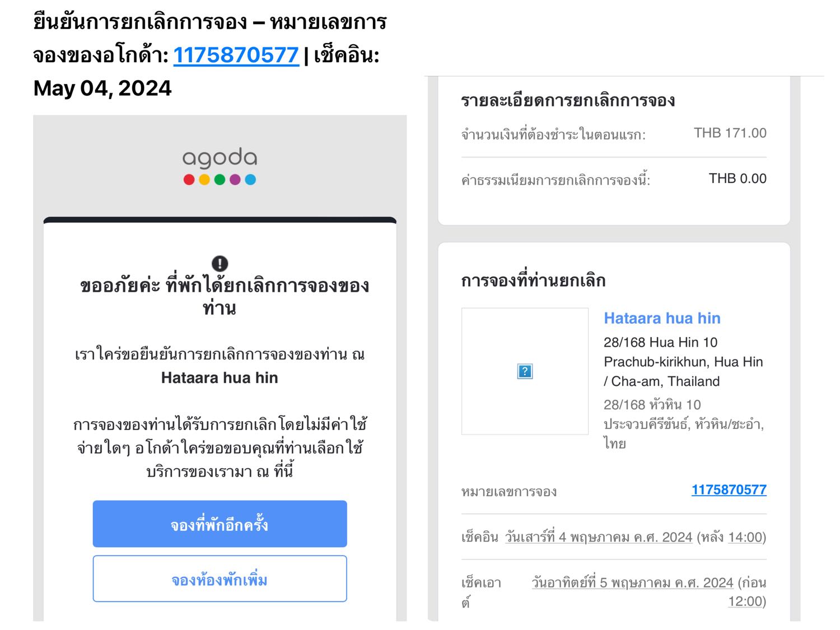Click the broken hotel image placeholder
This screenshot has height=630, width=840.
coord(525,371)
